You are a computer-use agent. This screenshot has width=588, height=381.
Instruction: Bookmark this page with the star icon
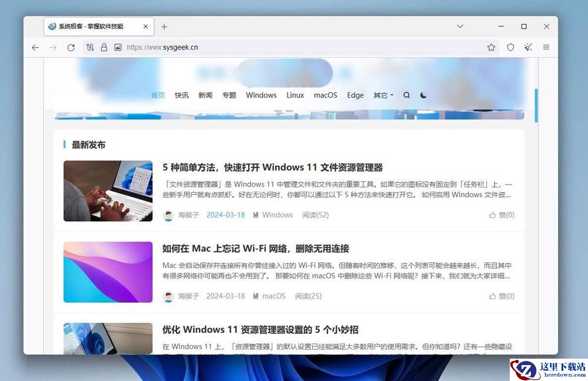491,47
